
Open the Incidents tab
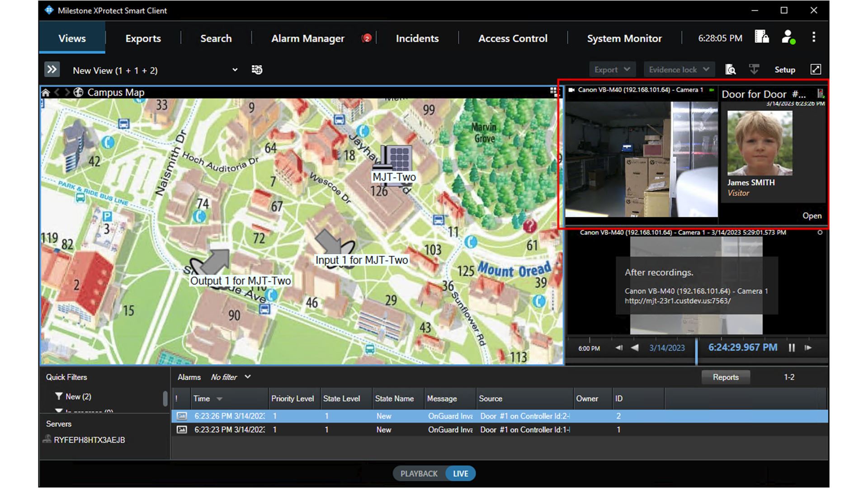417,38
